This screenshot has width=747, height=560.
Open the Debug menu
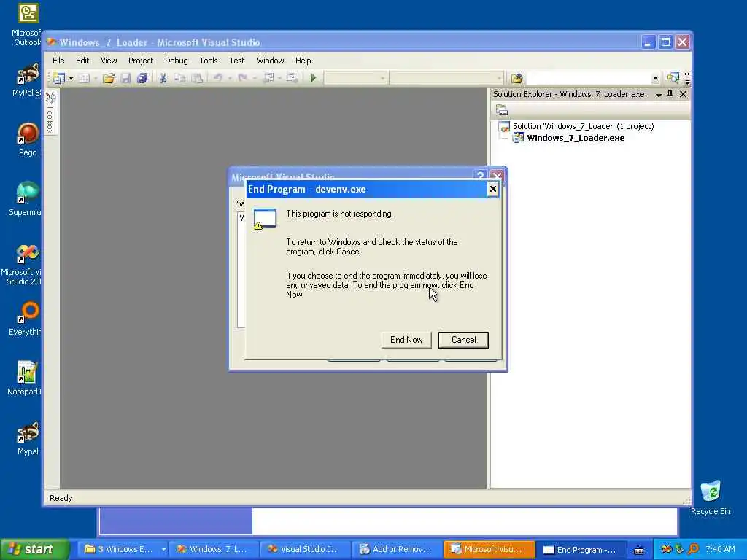click(x=177, y=61)
